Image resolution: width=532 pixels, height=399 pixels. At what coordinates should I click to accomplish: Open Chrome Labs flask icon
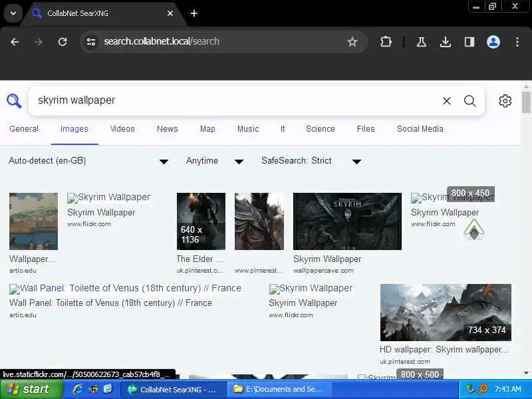[x=422, y=42]
